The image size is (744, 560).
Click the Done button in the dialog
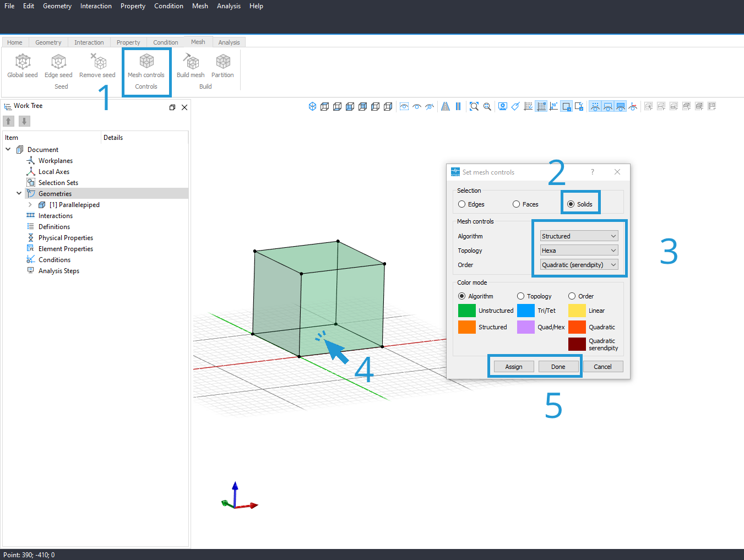click(x=558, y=367)
